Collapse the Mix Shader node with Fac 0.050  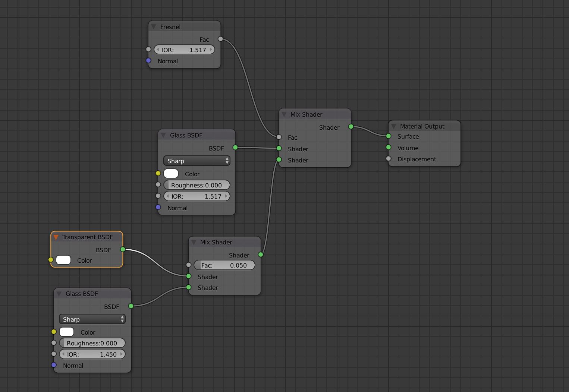click(x=194, y=242)
